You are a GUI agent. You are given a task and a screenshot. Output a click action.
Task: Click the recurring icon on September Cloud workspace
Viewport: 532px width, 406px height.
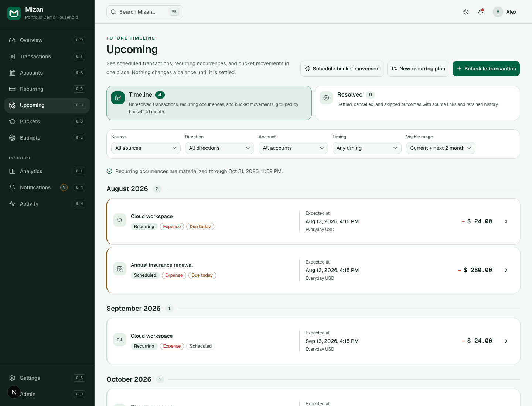[120, 340]
